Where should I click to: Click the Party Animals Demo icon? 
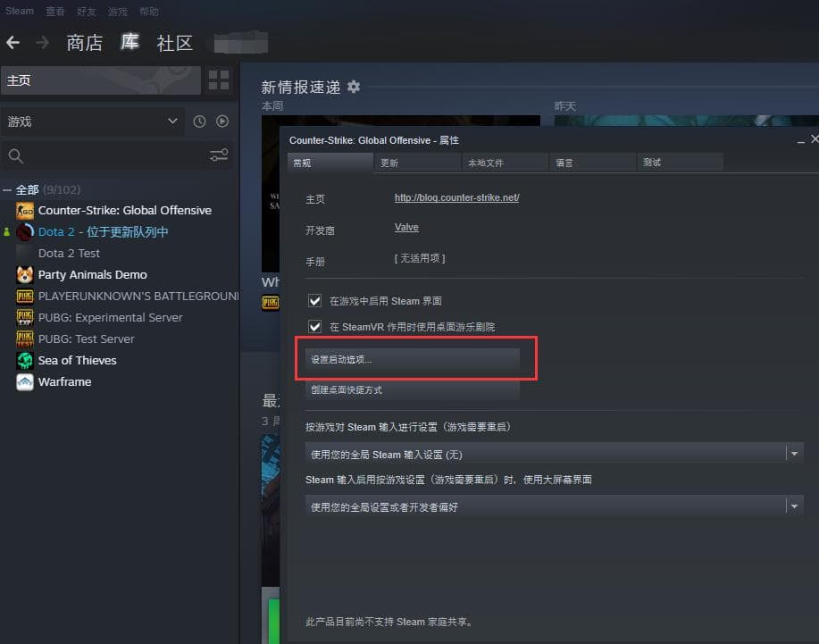click(24, 275)
